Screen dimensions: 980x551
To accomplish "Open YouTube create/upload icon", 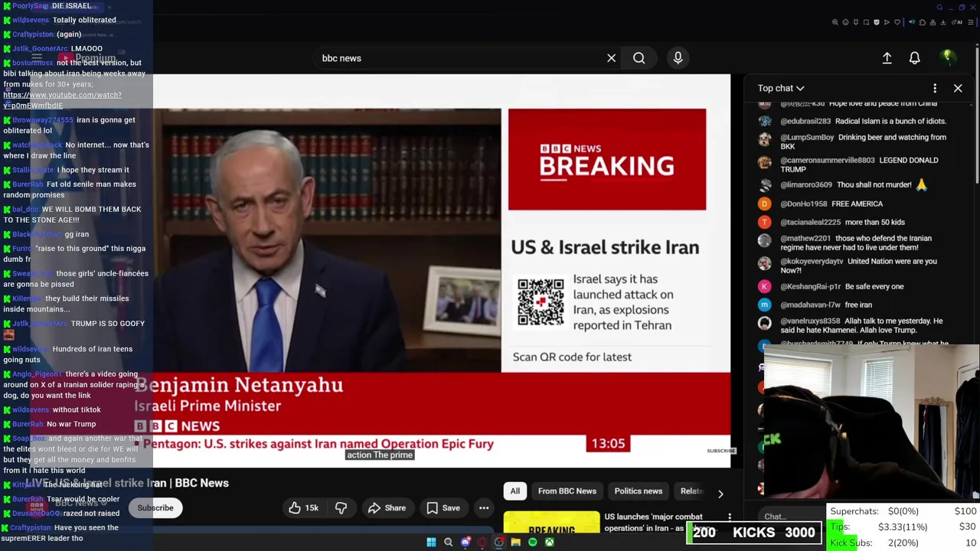I will point(887,58).
